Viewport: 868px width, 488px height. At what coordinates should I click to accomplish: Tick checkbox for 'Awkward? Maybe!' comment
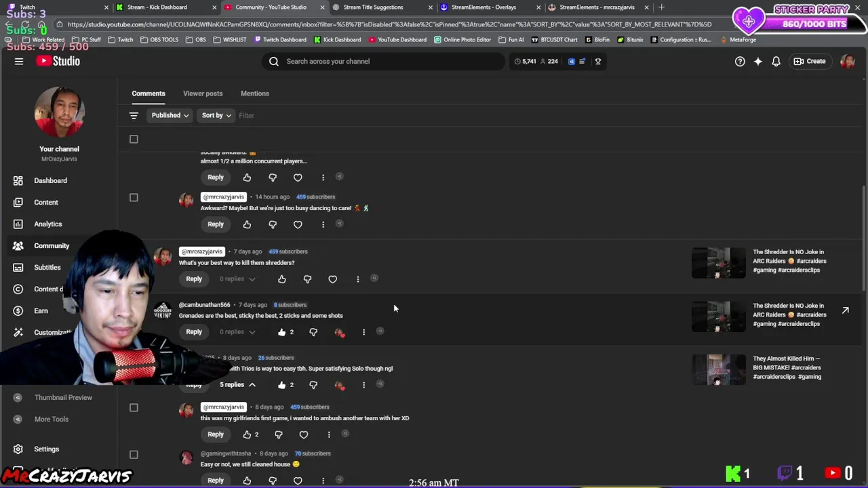(134, 197)
